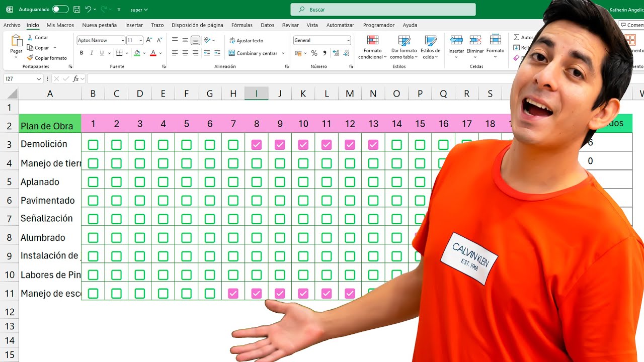644x362 pixels.
Task: Switch to the Datos tab
Action: [268, 25]
